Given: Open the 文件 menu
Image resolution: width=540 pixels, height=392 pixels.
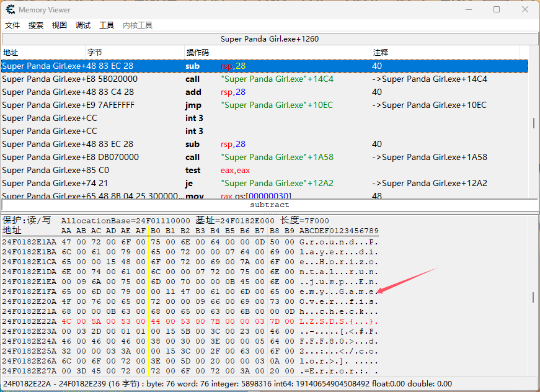Looking at the screenshot, I should click(x=12, y=25).
